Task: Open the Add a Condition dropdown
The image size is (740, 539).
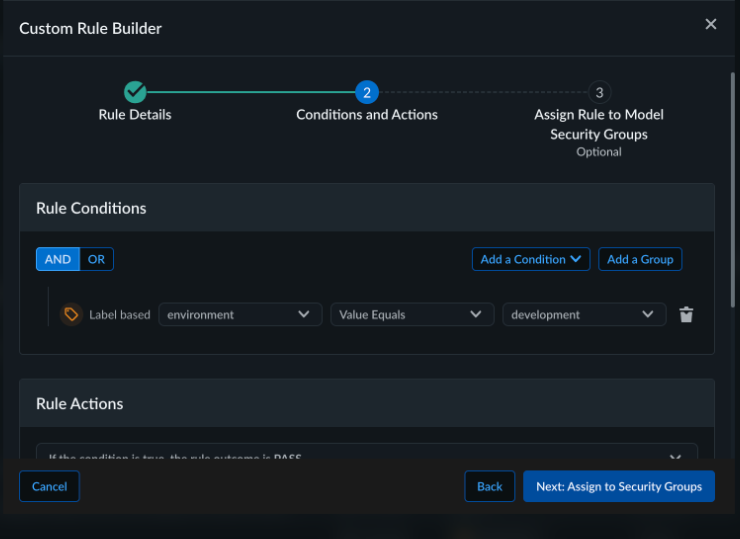Action: point(531,259)
